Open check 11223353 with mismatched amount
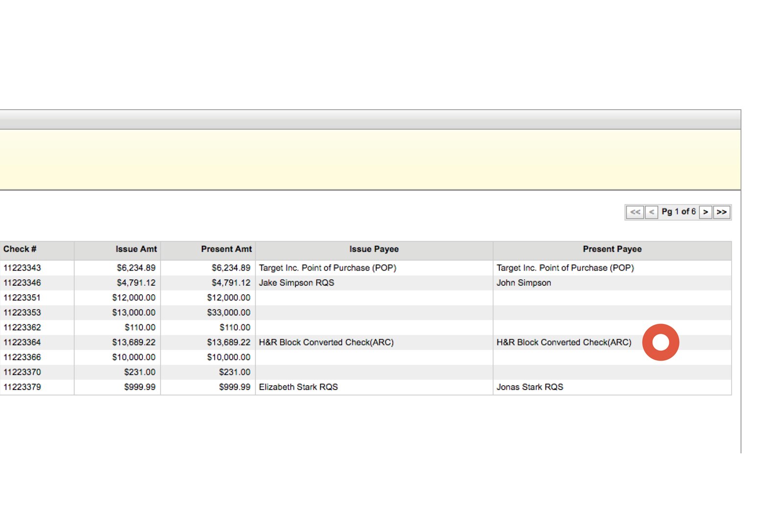The width and height of the screenshot is (759, 532). pos(22,312)
